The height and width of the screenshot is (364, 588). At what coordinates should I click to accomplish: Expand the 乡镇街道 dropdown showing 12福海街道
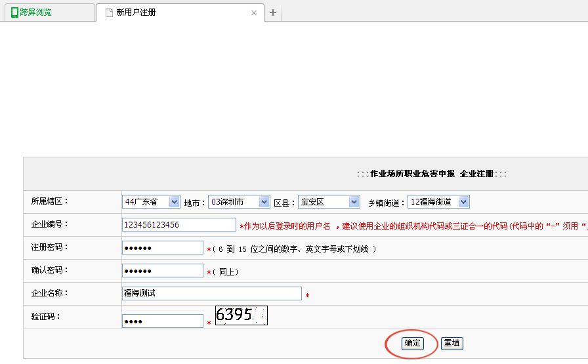click(438, 202)
